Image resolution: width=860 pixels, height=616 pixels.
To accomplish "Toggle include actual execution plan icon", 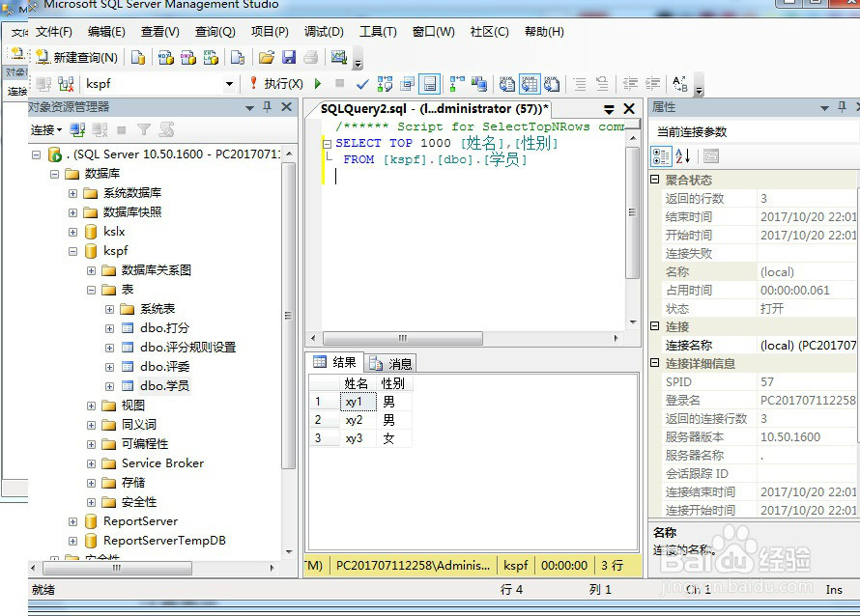I will click(457, 84).
